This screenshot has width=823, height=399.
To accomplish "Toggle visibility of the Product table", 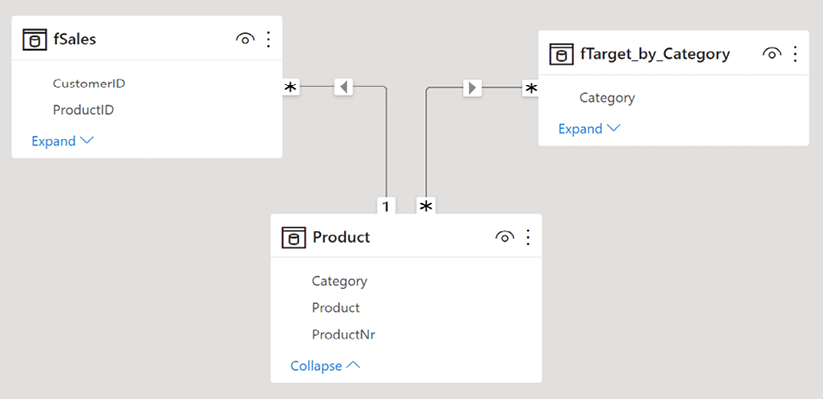I will pos(504,237).
